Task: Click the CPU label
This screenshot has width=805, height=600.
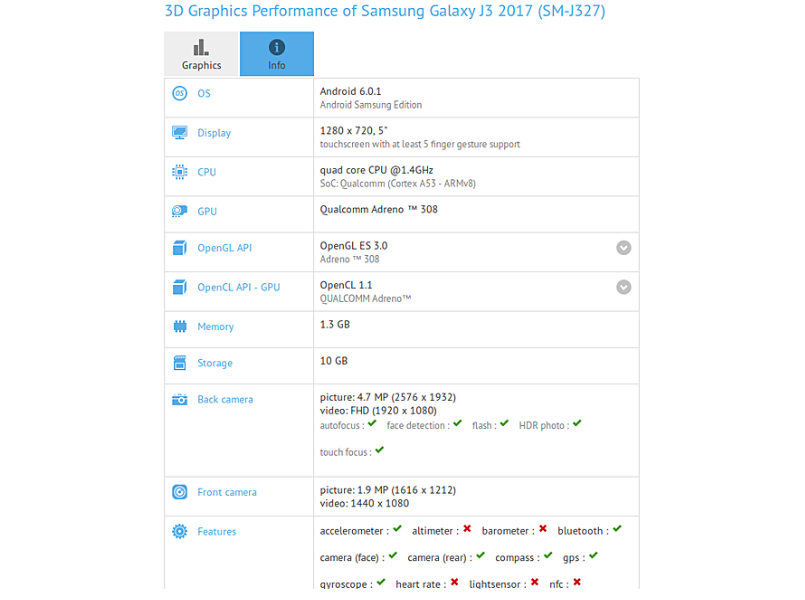Action: [207, 172]
